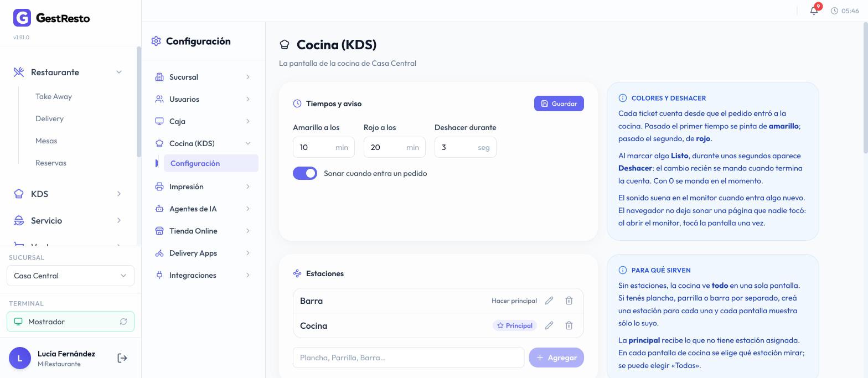This screenshot has height=378, width=868.
Task: Click the Caja monitor icon
Action: click(x=159, y=121)
